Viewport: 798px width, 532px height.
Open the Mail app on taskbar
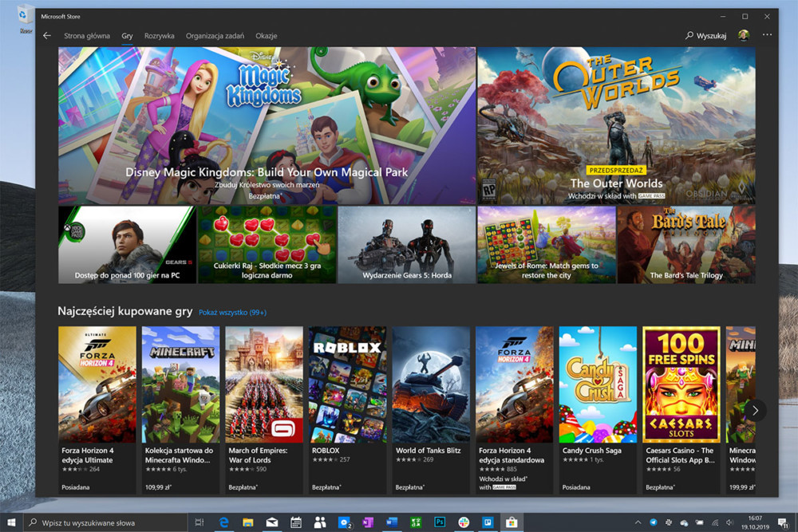272,522
